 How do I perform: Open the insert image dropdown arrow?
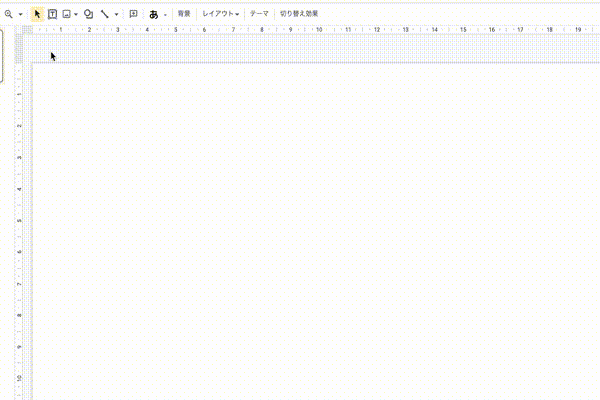[x=76, y=15]
